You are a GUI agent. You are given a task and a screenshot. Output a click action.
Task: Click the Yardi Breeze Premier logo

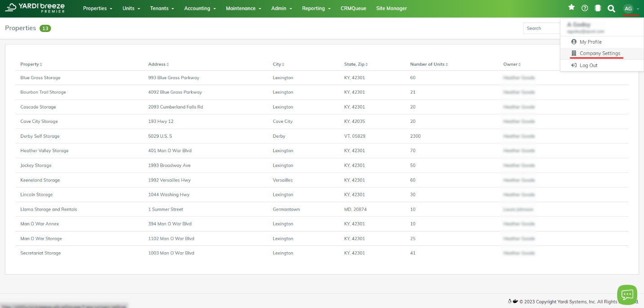coord(36,8)
